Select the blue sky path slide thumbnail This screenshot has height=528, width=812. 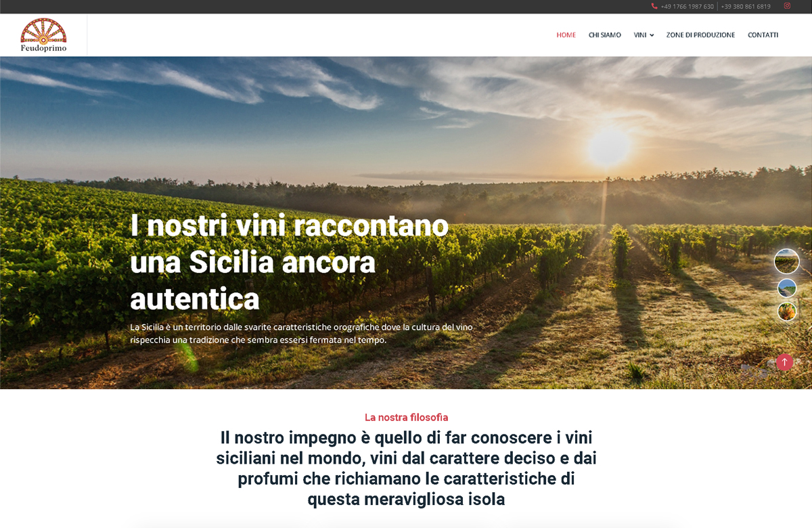787,288
